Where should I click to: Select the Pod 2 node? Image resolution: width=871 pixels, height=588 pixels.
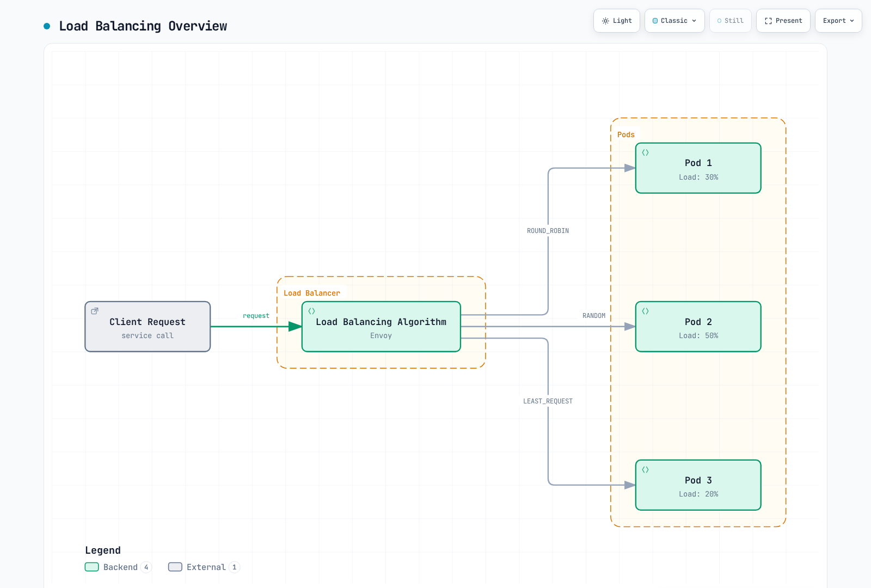click(698, 327)
